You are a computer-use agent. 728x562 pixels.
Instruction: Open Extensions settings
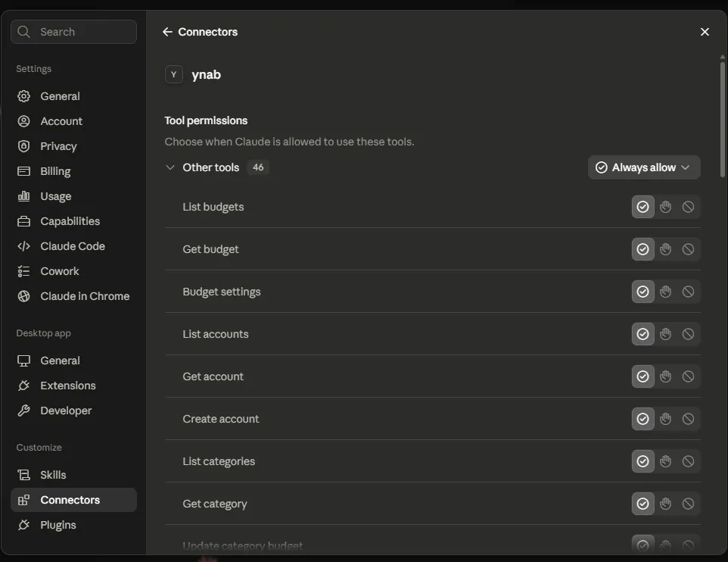(73, 386)
